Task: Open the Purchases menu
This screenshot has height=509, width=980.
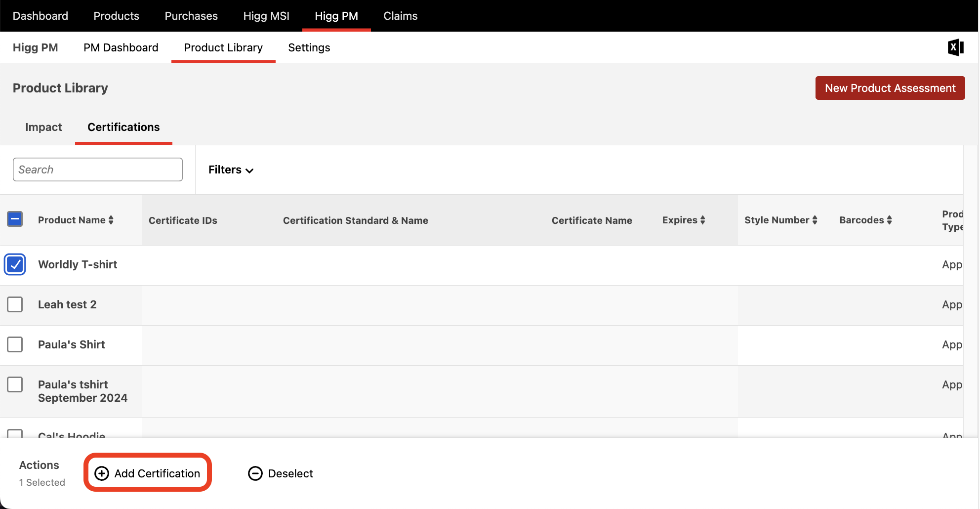Action: coord(191,16)
